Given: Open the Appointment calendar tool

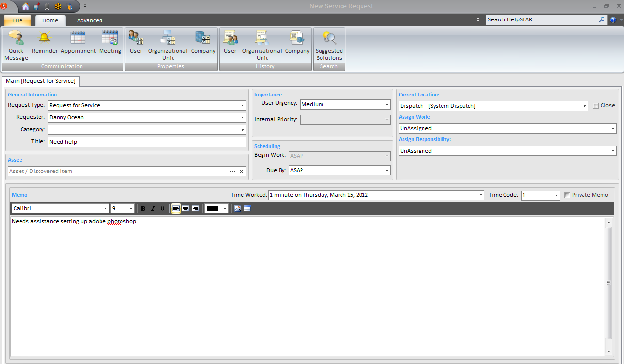Looking at the screenshot, I should point(78,42).
